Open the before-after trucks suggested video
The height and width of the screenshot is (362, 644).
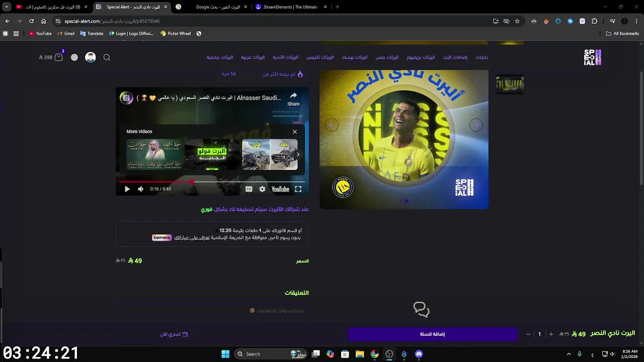(270, 155)
